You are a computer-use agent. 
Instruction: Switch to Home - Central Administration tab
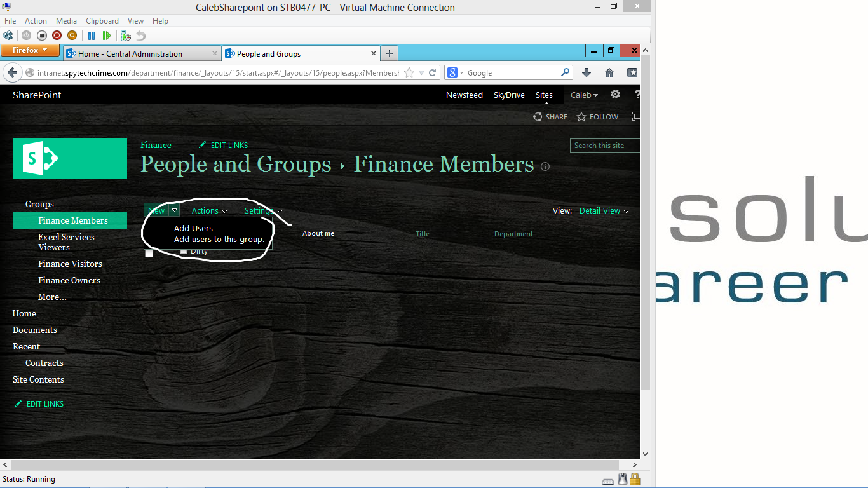pyautogui.click(x=143, y=54)
